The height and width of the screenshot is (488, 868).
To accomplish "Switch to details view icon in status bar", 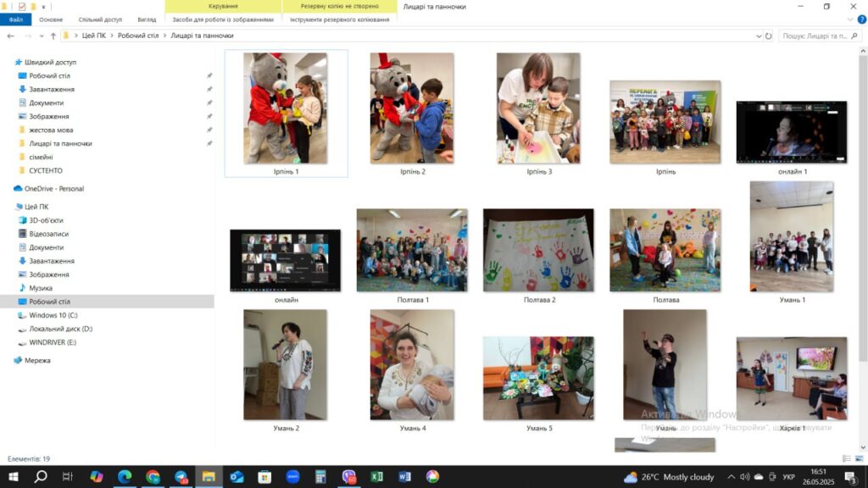I will tap(847, 458).
